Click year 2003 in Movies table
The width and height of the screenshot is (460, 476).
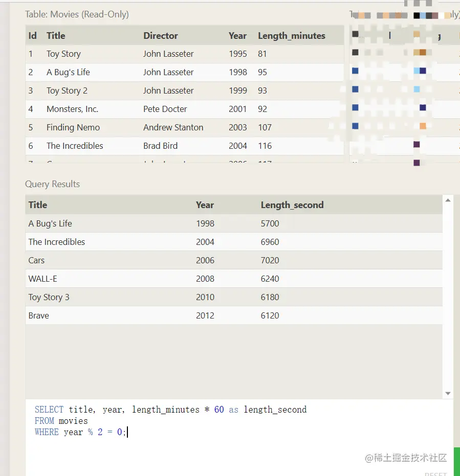pos(238,127)
